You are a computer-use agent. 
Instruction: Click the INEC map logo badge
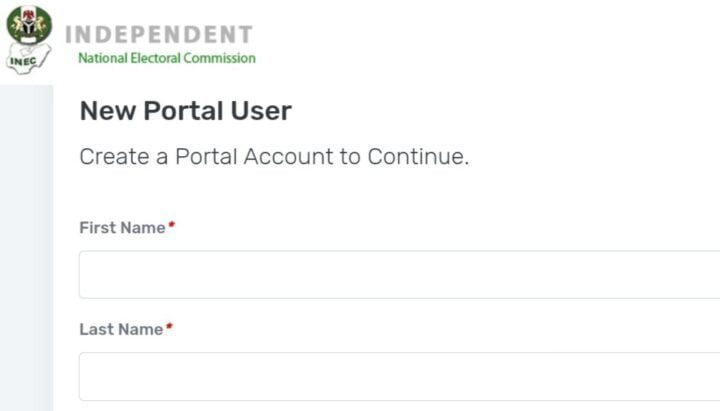(x=28, y=59)
